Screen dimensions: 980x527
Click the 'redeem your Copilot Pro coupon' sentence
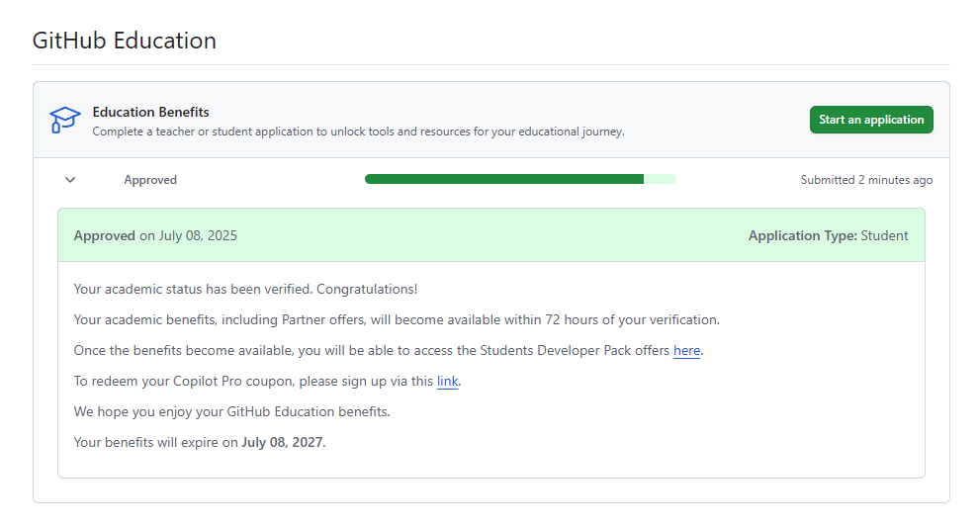pyautogui.click(x=253, y=382)
